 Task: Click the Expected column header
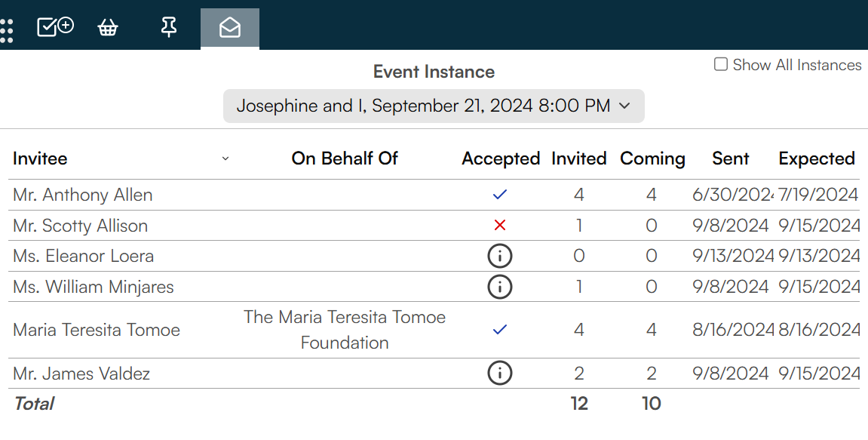[x=817, y=158]
